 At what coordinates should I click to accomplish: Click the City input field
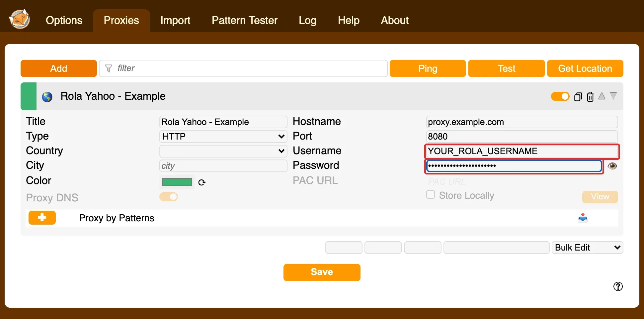click(x=223, y=166)
